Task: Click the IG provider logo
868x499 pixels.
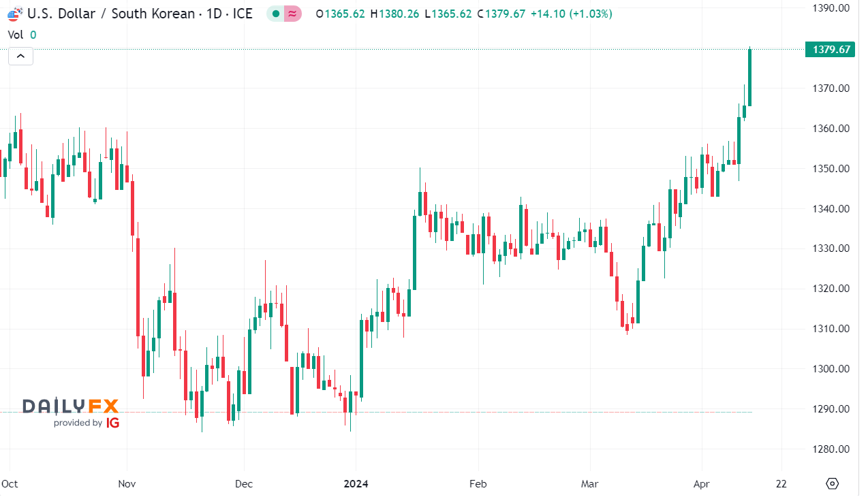Action: click(113, 423)
